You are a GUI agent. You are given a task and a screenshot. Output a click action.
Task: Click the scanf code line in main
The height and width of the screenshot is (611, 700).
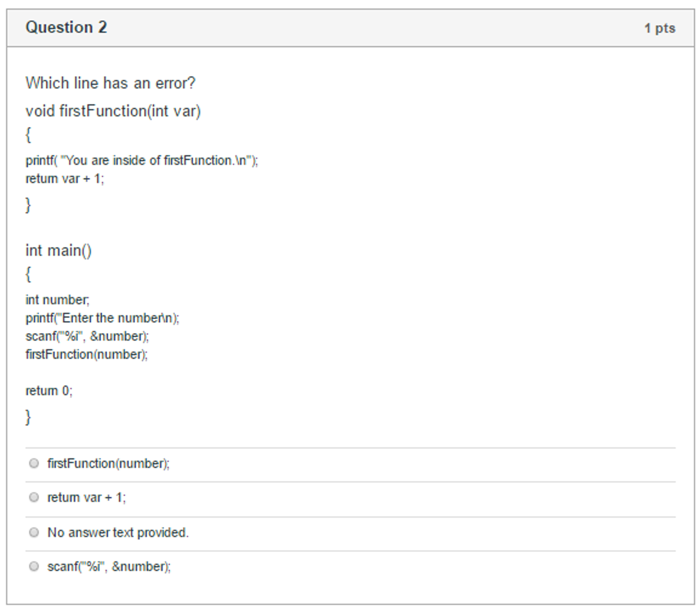pyautogui.click(x=87, y=337)
